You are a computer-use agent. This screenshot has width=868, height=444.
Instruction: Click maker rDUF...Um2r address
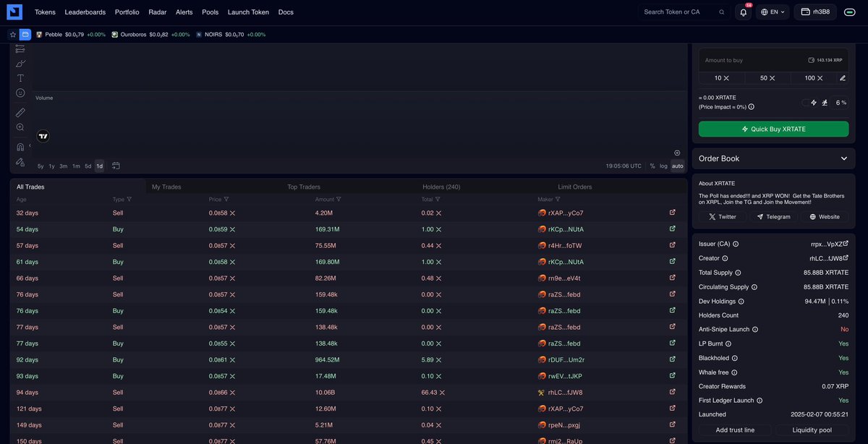566,359
